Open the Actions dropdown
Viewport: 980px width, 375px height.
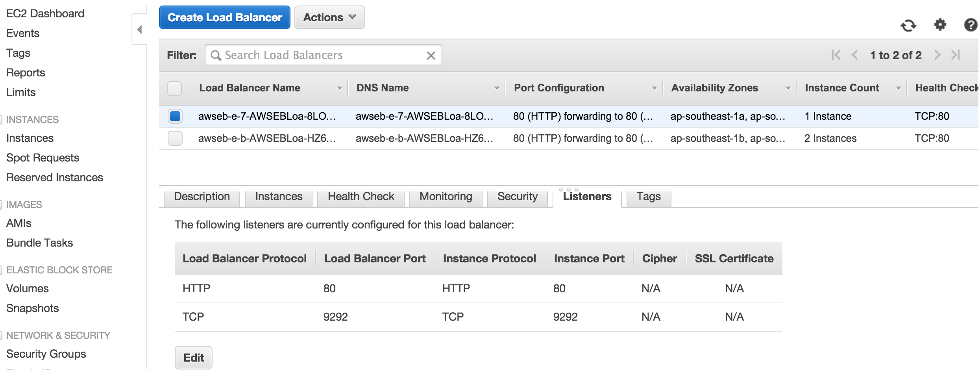click(x=330, y=17)
